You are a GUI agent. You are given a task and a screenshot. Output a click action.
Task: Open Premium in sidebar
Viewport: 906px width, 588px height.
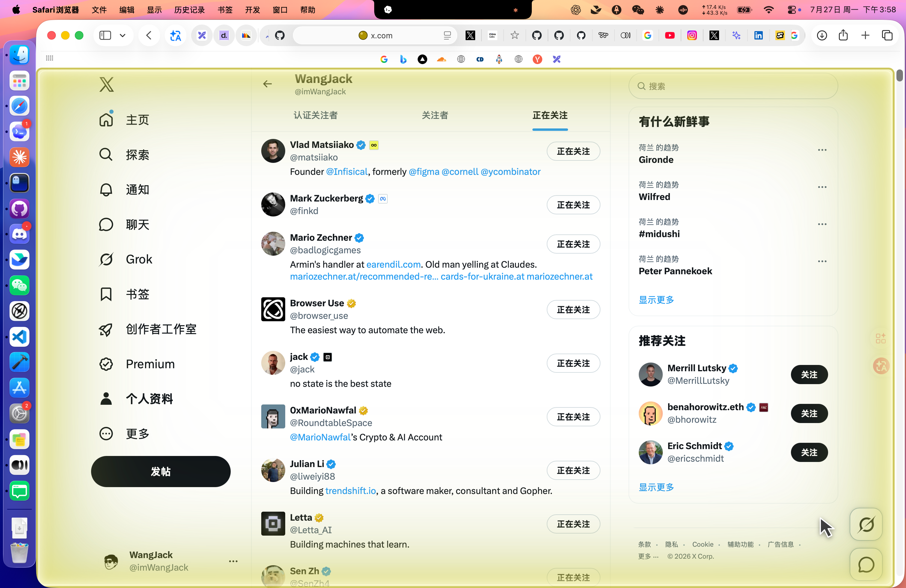[x=137, y=364]
